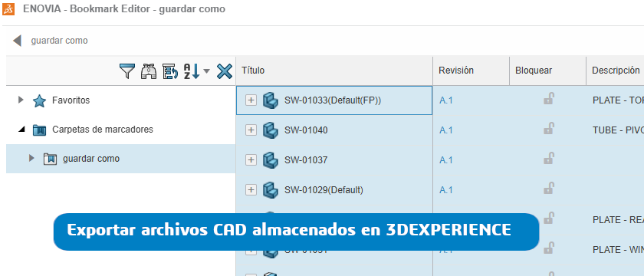Click the TUBE - PIVO description cell

click(x=615, y=130)
